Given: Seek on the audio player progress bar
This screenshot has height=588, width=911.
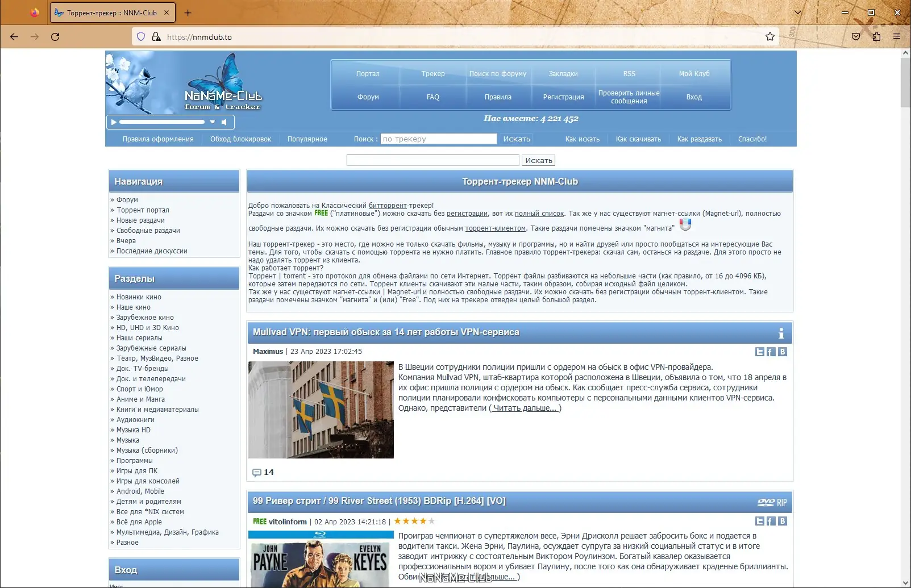Looking at the screenshot, I should coord(162,122).
